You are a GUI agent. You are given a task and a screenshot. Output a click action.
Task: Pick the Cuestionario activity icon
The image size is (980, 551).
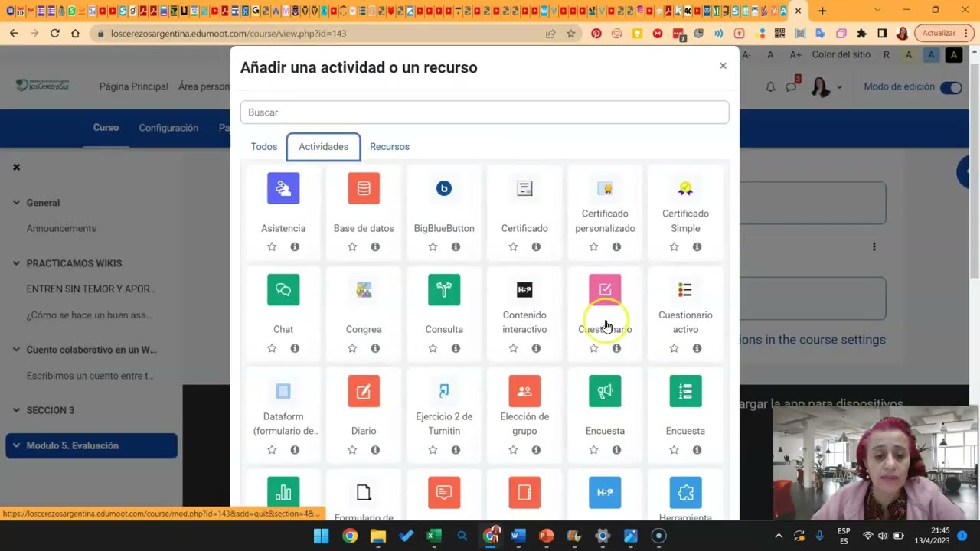tap(605, 289)
